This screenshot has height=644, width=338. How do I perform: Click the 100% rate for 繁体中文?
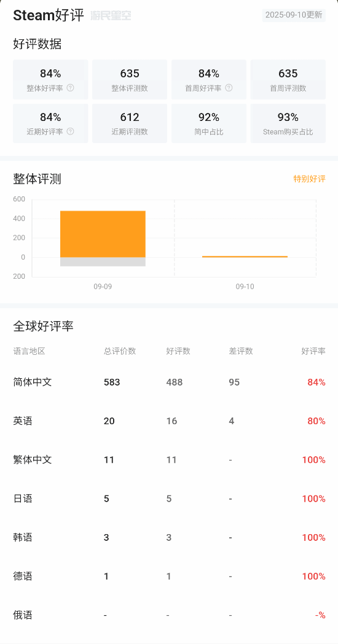pyautogui.click(x=314, y=460)
